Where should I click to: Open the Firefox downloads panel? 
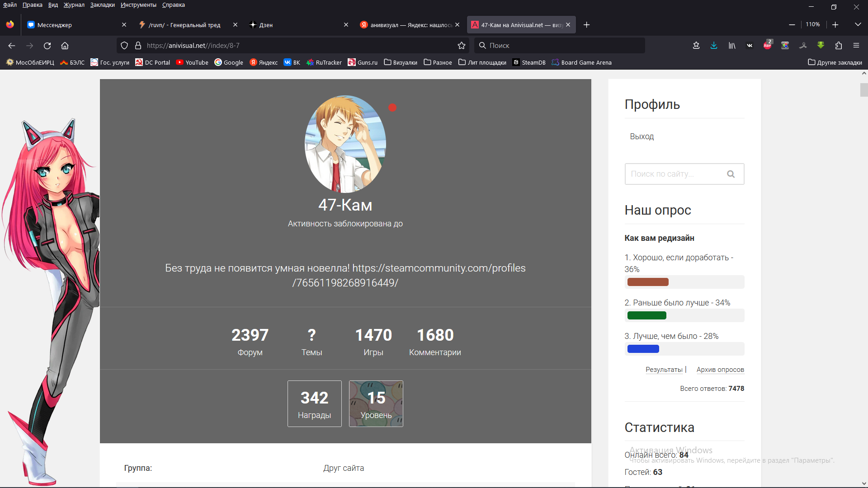point(714,45)
